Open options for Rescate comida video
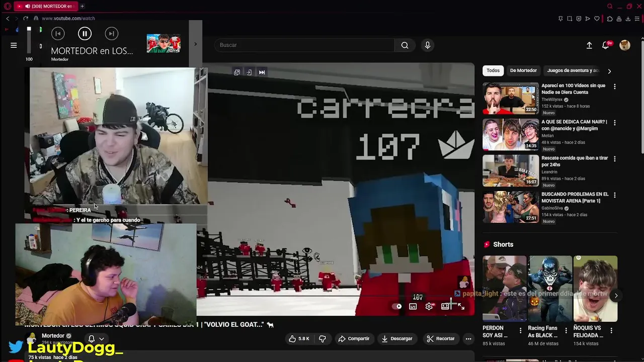 pos(614,159)
